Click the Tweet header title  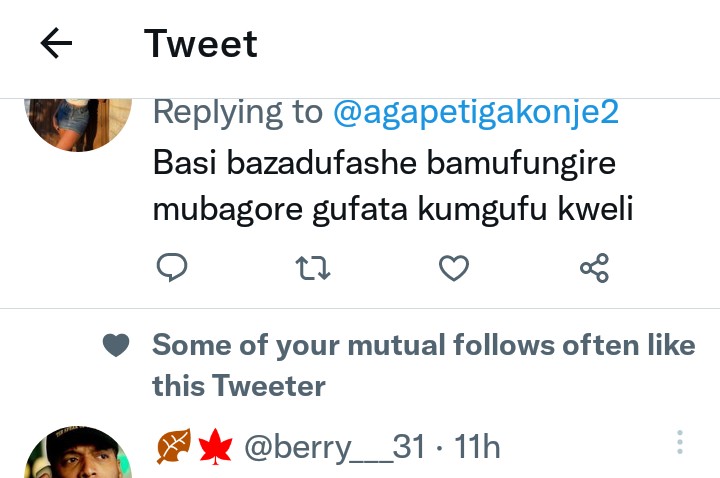[x=201, y=43]
